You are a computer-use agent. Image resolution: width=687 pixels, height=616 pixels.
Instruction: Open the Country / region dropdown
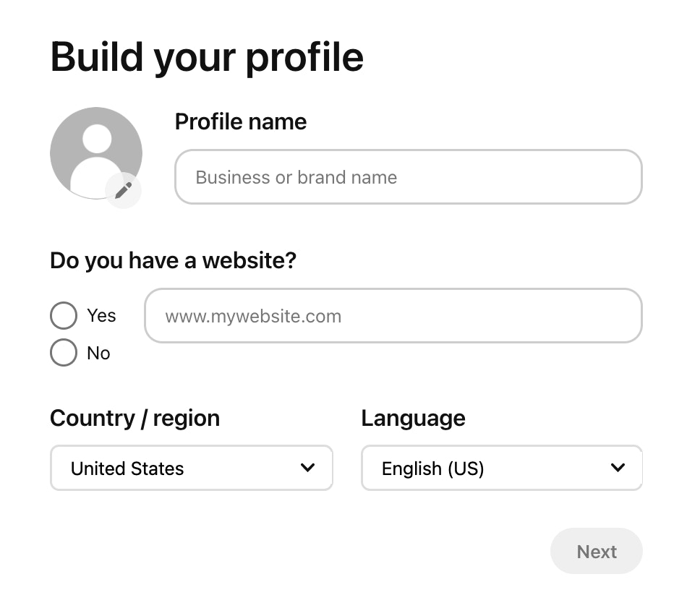click(191, 469)
